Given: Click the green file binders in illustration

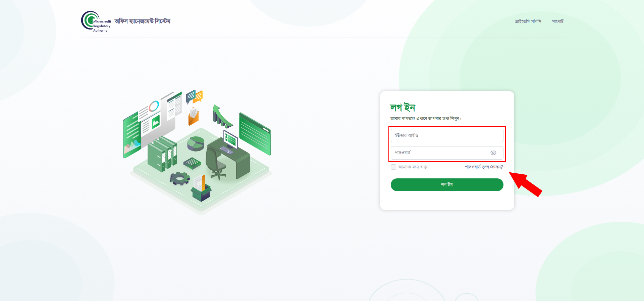Looking at the screenshot, I should pos(162,155).
